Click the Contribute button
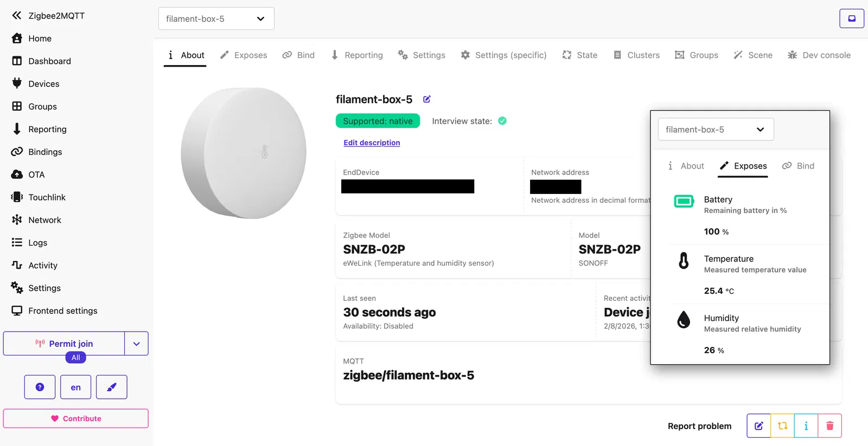 tap(76, 418)
